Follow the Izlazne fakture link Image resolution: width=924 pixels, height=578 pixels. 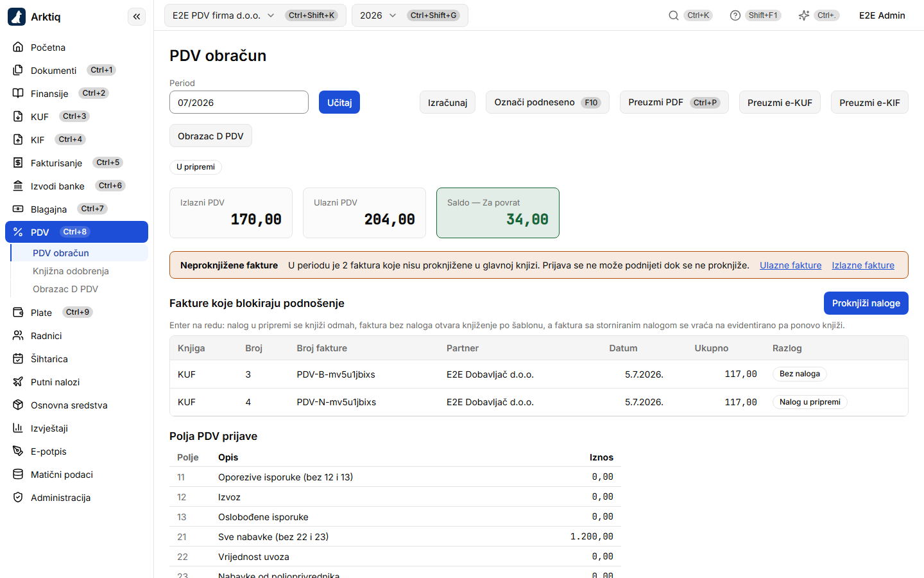click(x=863, y=265)
